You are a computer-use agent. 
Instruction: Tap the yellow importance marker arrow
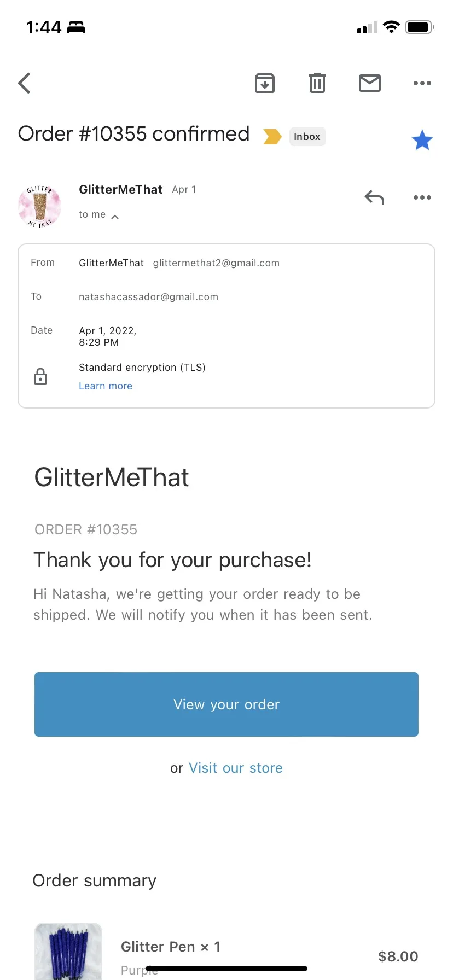[272, 137]
